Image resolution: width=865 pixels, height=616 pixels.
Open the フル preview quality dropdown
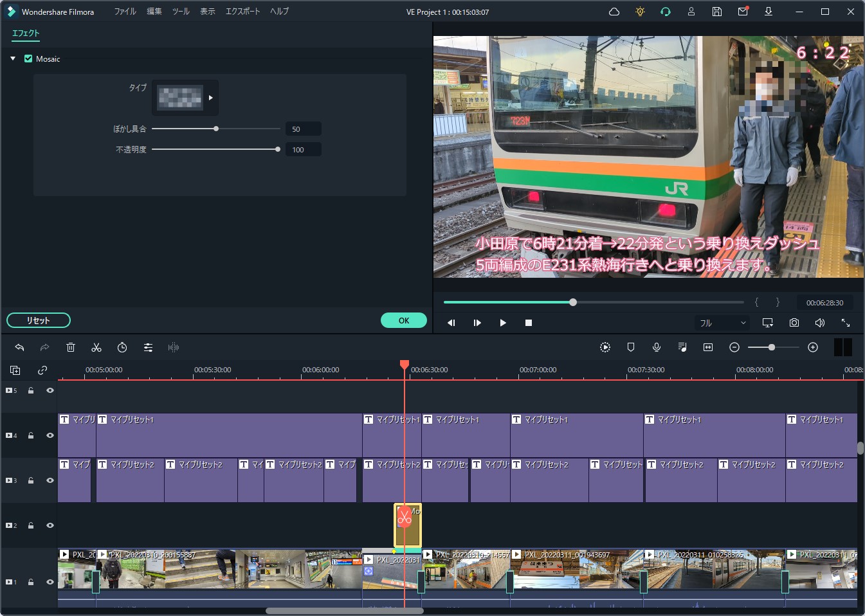click(x=722, y=323)
